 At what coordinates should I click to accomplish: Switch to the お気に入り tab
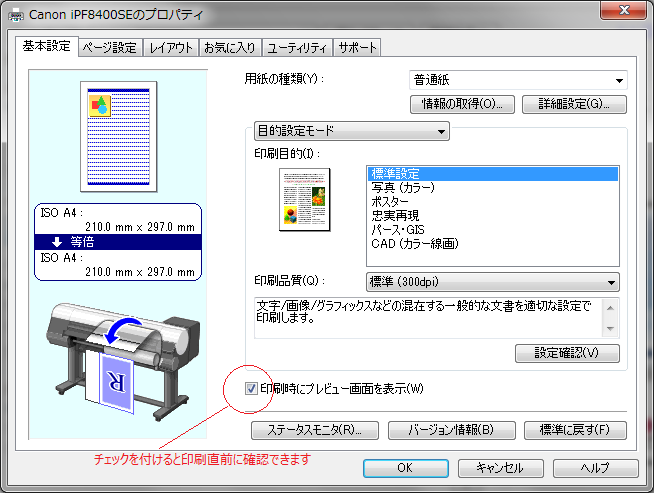tap(230, 48)
